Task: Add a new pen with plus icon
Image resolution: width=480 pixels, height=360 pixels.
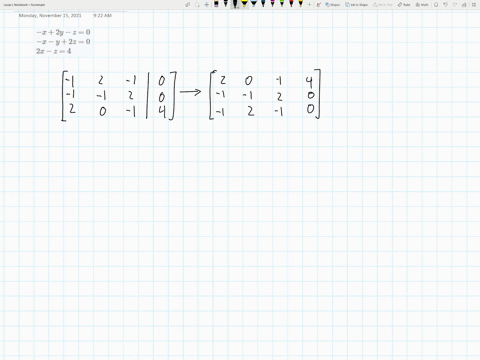Action: 309,5
